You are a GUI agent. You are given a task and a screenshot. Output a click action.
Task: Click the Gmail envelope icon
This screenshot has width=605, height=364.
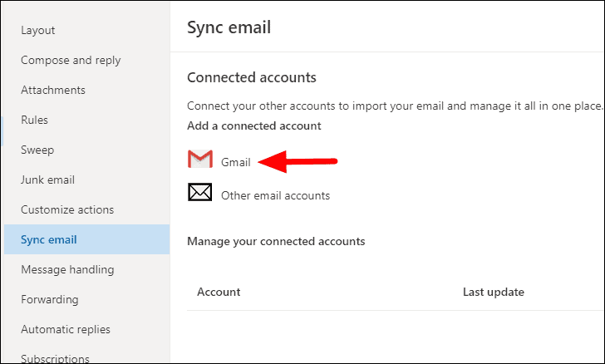(x=199, y=160)
